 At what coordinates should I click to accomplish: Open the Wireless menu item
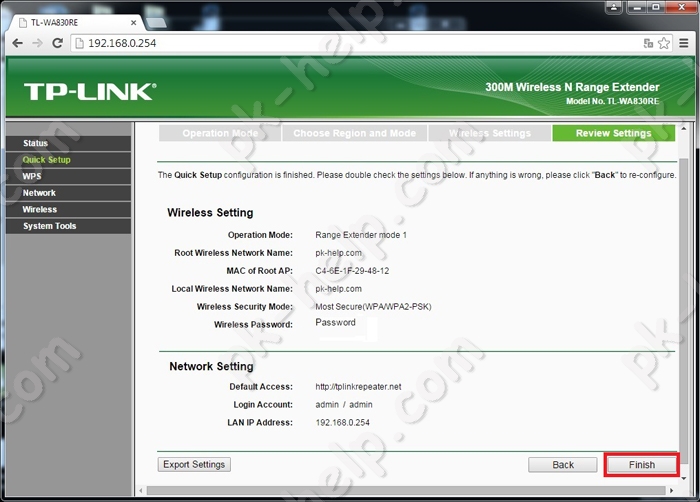[x=68, y=209]
